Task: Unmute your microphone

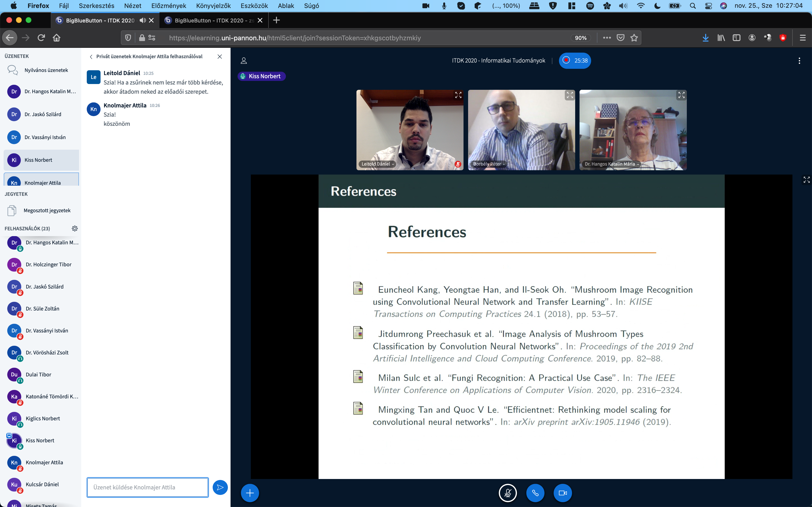Action: [508, 493]
